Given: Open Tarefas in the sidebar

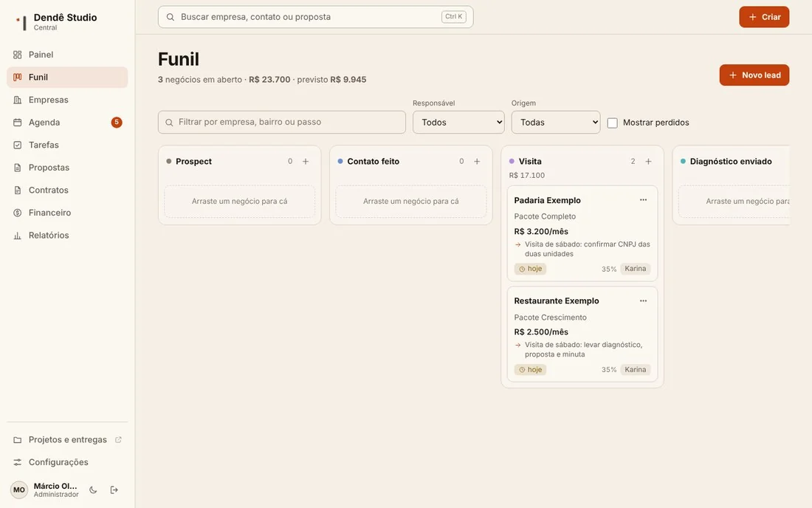Looking at the screenshot, I should pyautogui.click(x=67, y=145).
